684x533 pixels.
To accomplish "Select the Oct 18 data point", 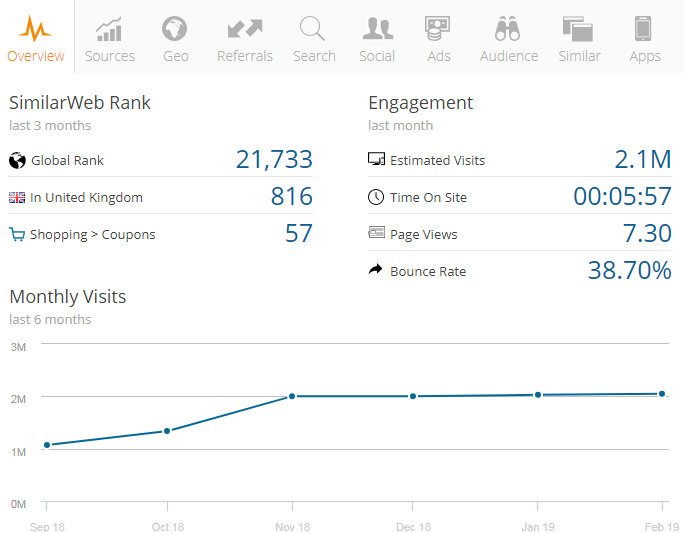I will click(167, 431).
